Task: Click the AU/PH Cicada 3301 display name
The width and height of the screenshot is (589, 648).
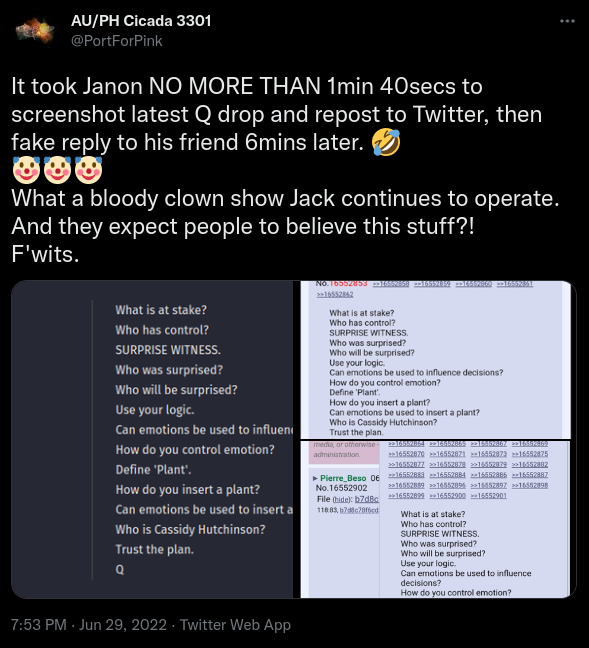Action: 141,21
